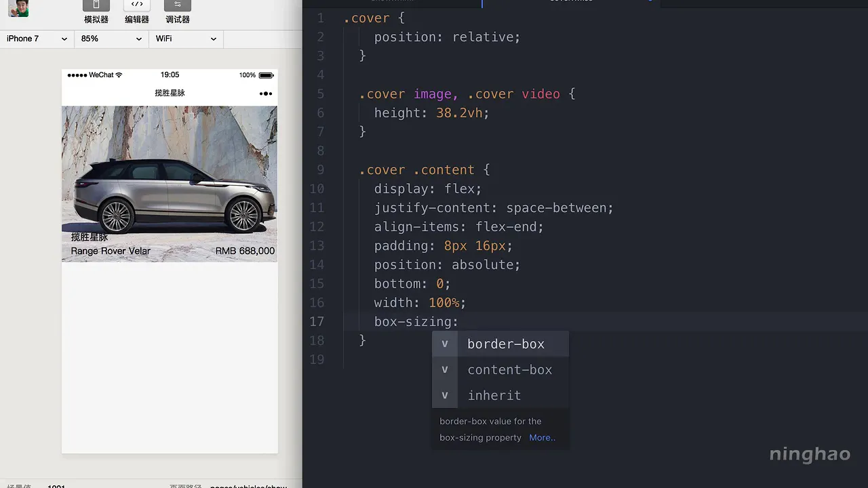Open the 模拟器 simulator tool
The height and width of the screenshot is (488, 868).
coord(96,12)
